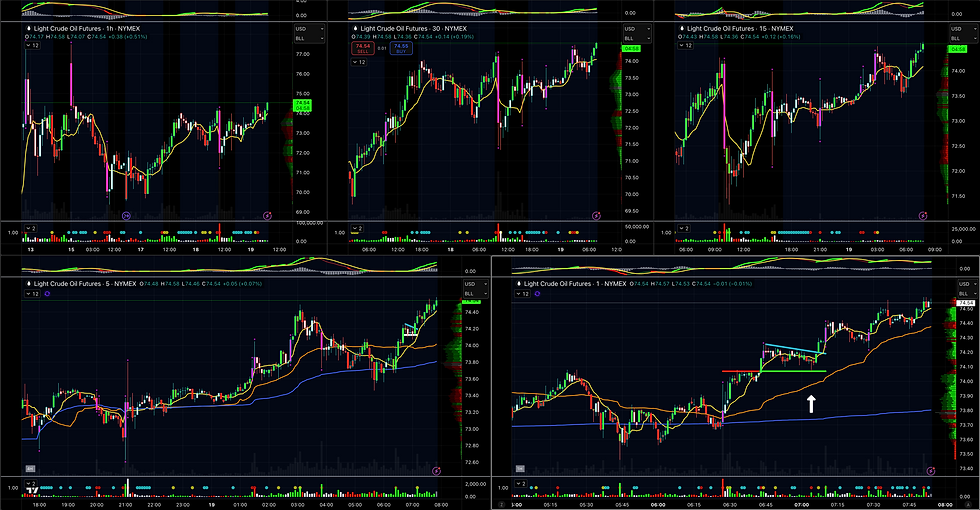This screenshot has width=980, height=510.
Task: Click the blue circular event marker on the 1h chart
Action: 126,216
